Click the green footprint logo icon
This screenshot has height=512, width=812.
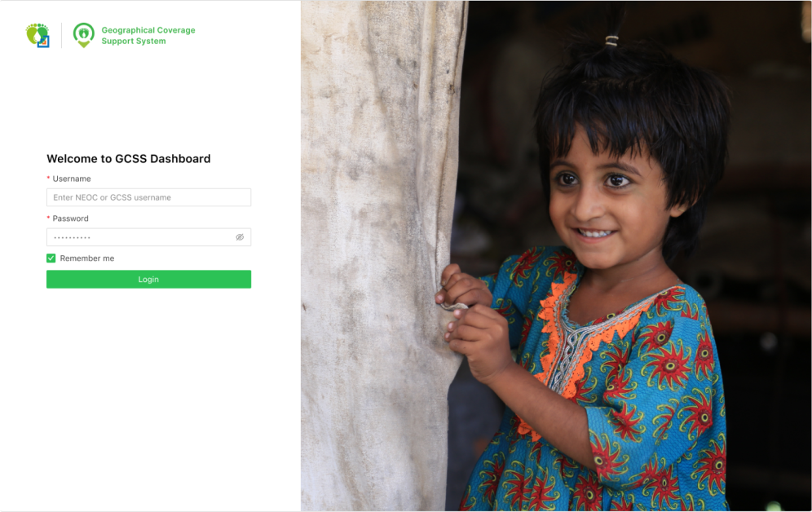point(38,35)
